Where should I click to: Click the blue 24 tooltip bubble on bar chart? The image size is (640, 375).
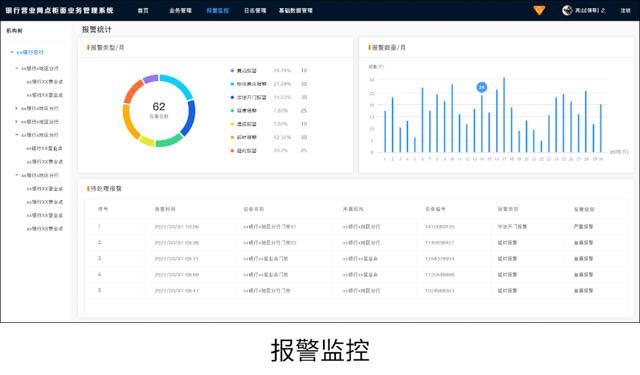(x=482, y=87)
